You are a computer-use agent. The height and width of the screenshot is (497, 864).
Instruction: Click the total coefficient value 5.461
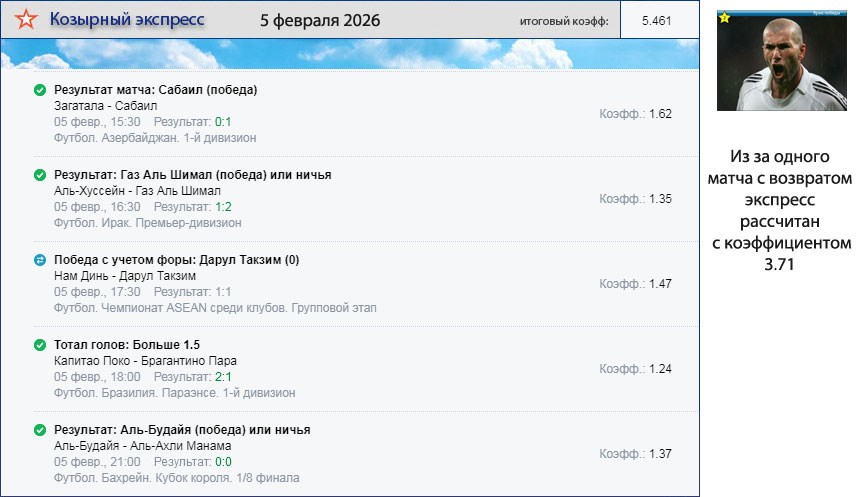point(656,21)
